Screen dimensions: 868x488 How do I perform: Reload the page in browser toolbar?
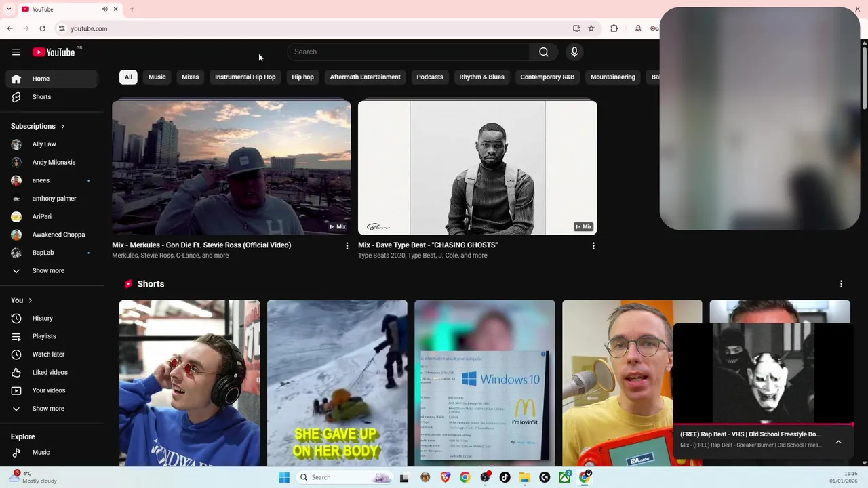click(x=42, y=28)
